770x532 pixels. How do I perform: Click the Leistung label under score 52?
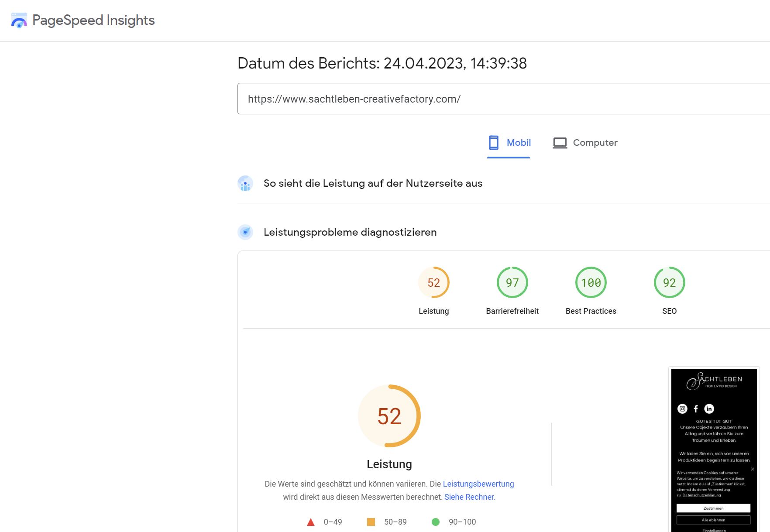click(x=434, y=311)
